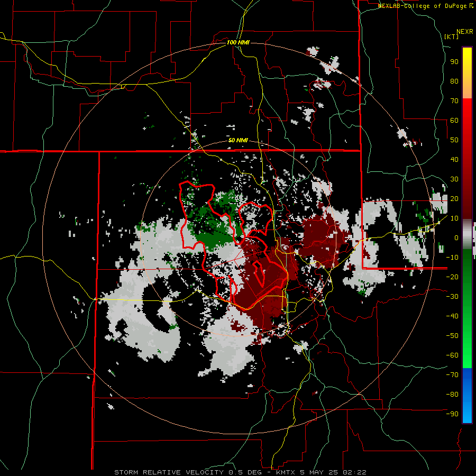Click the -80 value on the velocity scale
476x476 pixels.
pyautogui.click(x=452, y=395)
